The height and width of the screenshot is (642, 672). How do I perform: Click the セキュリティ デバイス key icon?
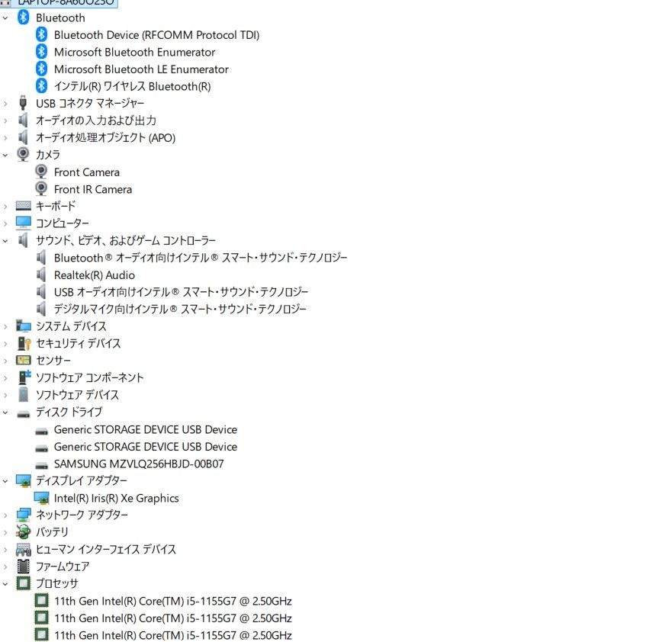(24, 343)
